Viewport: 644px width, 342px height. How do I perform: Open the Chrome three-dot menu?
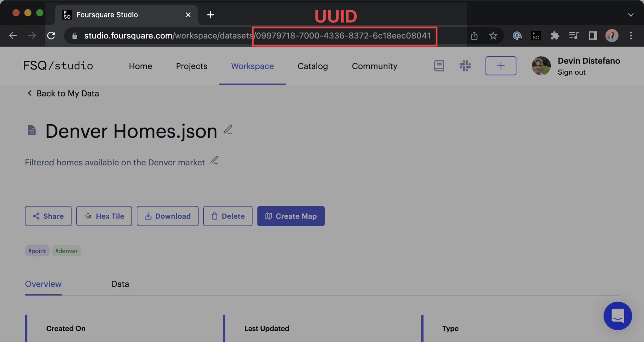tap(631, 35)
